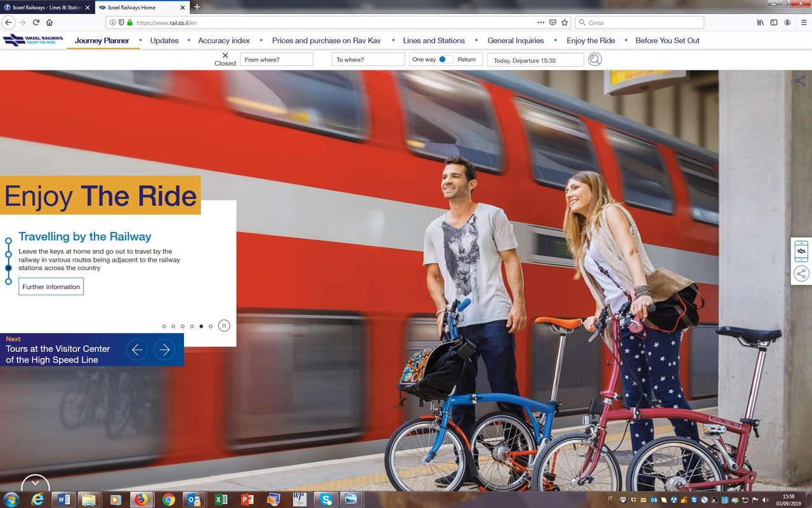The width and height of the screenshot is (812, 508).
Task: Open the departure time picker
Action: tap(535, 60)
